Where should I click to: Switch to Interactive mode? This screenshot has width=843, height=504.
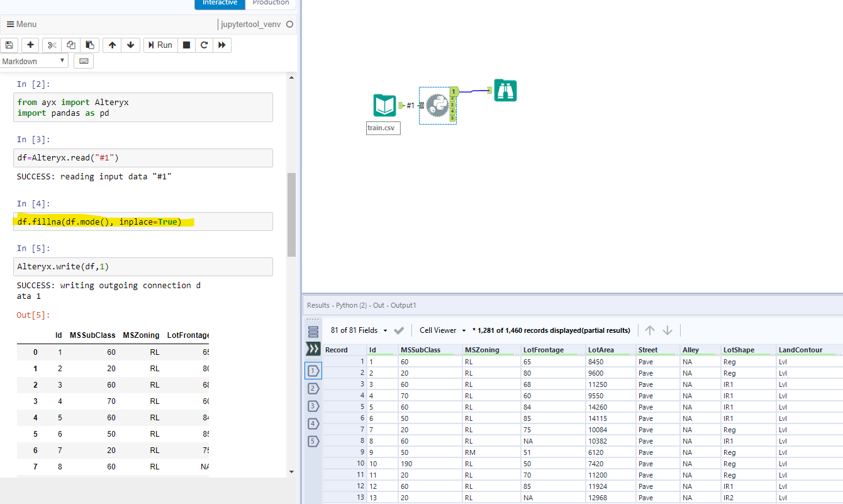(x=220, y=3)
